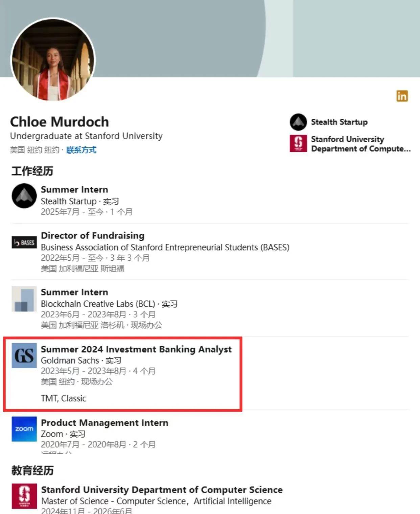Viewport: 420px width, 514px height.
Task: Click the Product Management Intern title
Action: click(x=104, y=423)
